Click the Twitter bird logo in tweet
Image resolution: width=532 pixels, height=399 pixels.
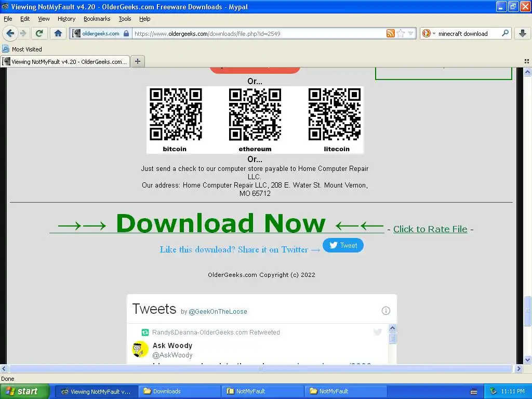point(378,332)
